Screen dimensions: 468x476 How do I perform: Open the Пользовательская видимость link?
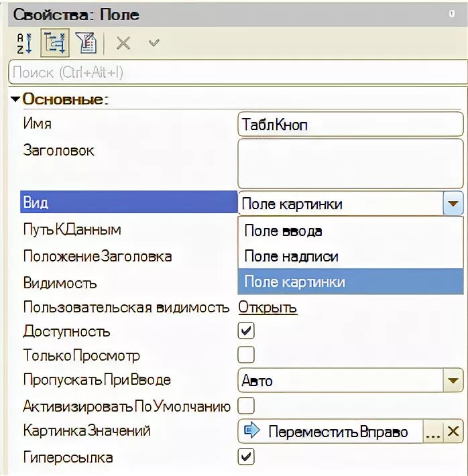pos(268,308)
